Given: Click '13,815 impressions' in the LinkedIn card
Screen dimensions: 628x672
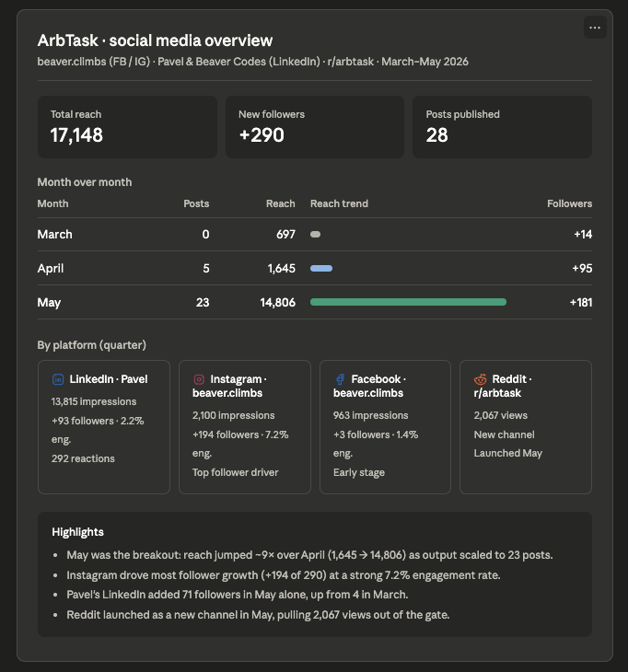Looking at the screenshot, I should [94, 401].
